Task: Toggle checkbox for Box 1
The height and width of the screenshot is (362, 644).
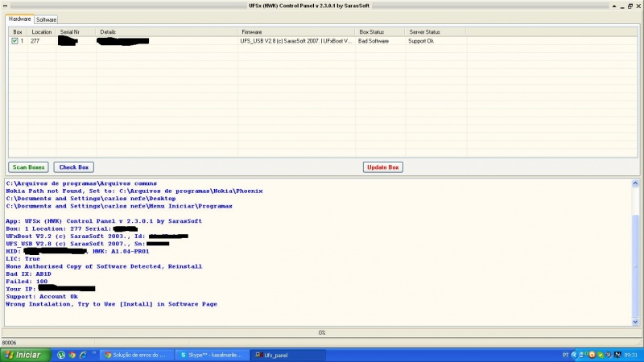Action: [14, 41]
